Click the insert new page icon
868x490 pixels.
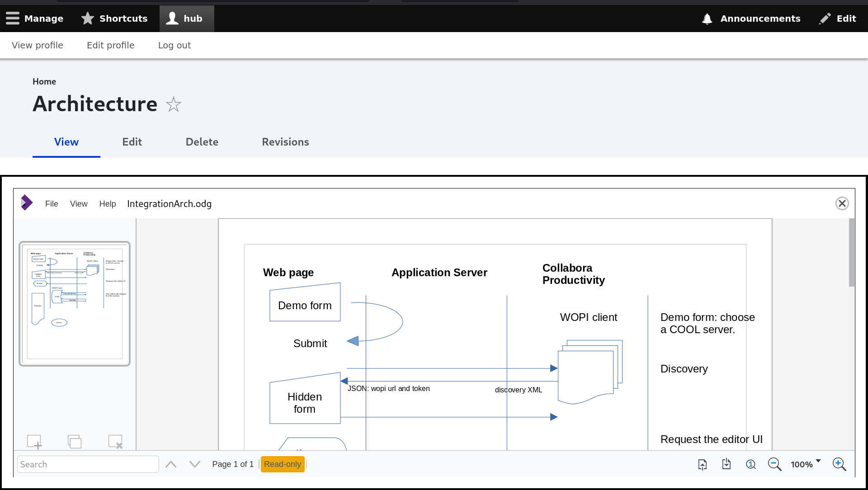pos(34,442)
